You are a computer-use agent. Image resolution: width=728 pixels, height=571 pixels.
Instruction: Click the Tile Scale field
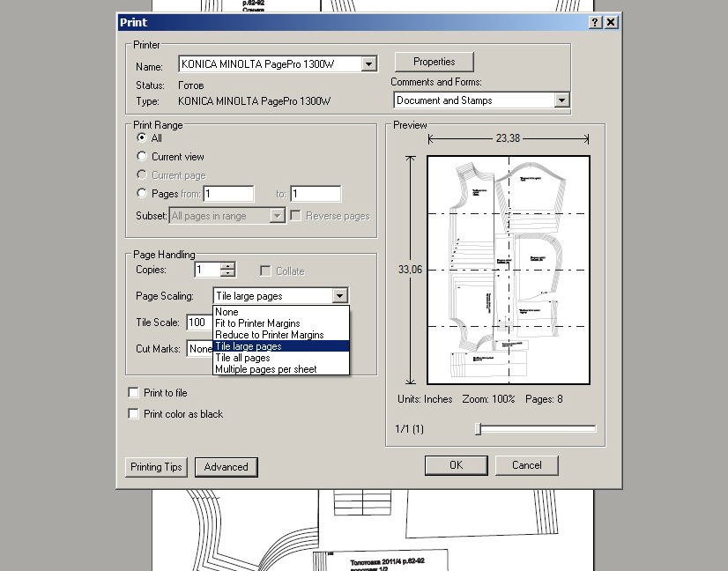click(200, 323)
